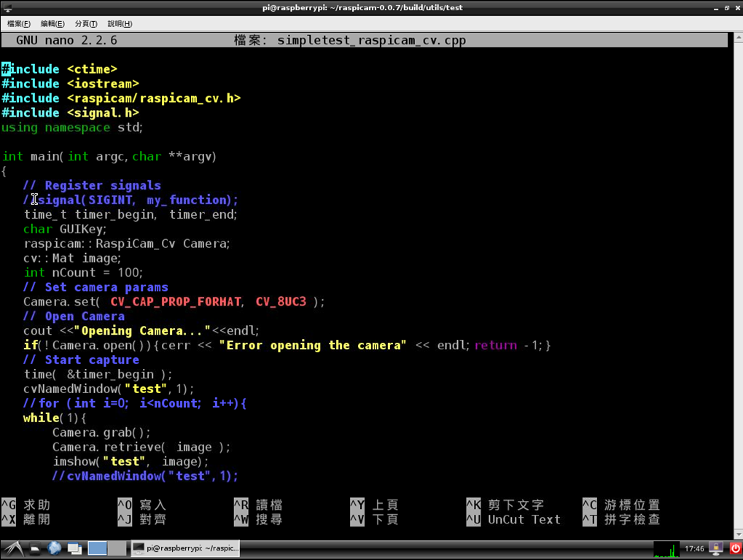Open the 編輯(E) edit menu
This screenshot has width=743, height=560.
coord(52,23)
